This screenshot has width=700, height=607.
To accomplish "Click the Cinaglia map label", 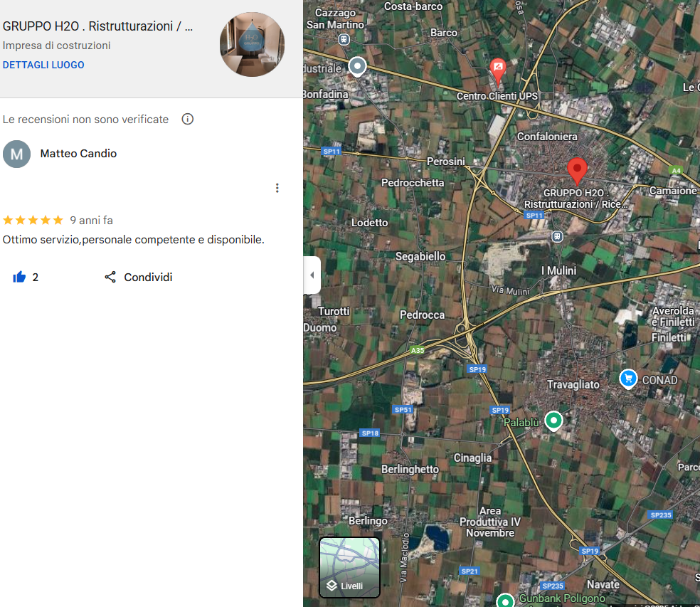I will click(x=473, y=458).
